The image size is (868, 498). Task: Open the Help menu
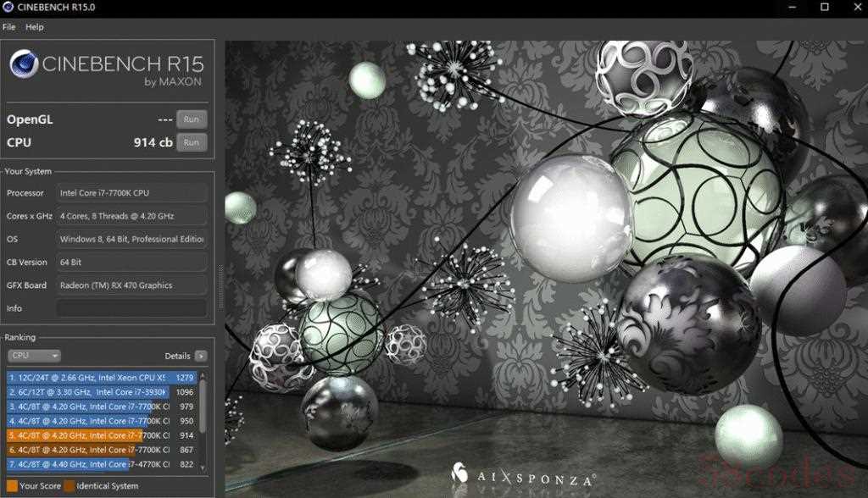tap(34, 26)
